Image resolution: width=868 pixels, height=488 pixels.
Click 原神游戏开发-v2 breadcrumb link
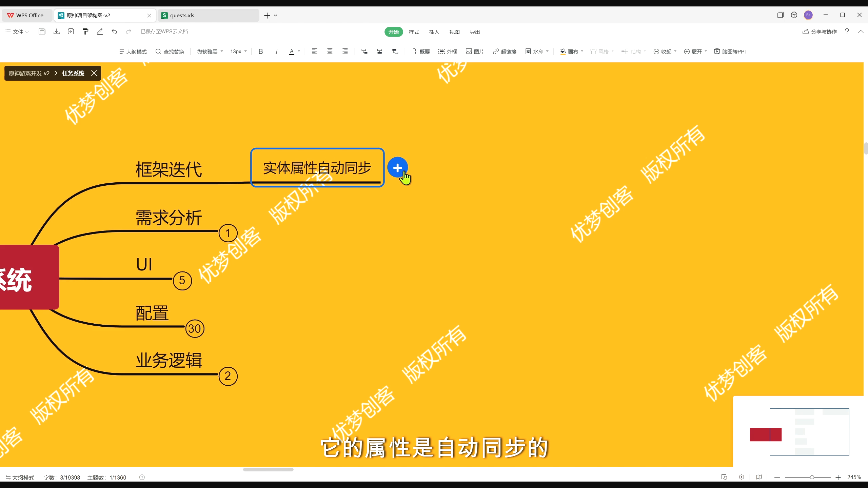pyautogui.click(x=29, y=73)
